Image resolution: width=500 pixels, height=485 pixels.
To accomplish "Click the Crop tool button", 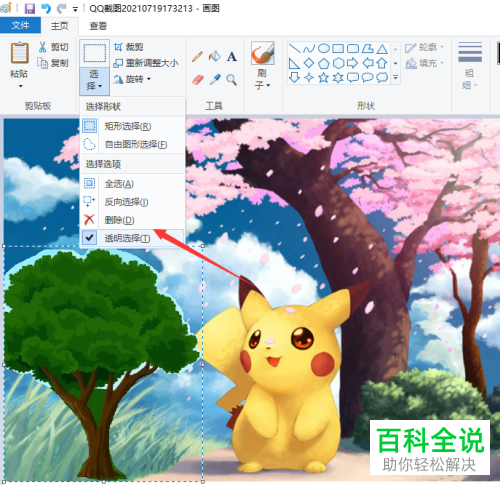I will tap(128, 47).
